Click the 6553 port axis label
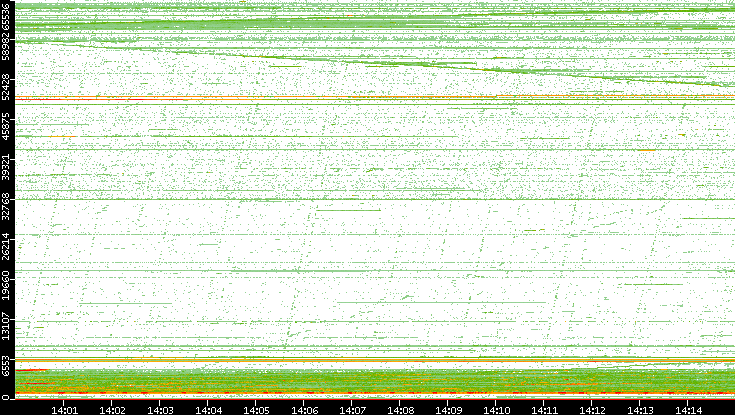This screenshot has width=735, height=415. point(6,367)
